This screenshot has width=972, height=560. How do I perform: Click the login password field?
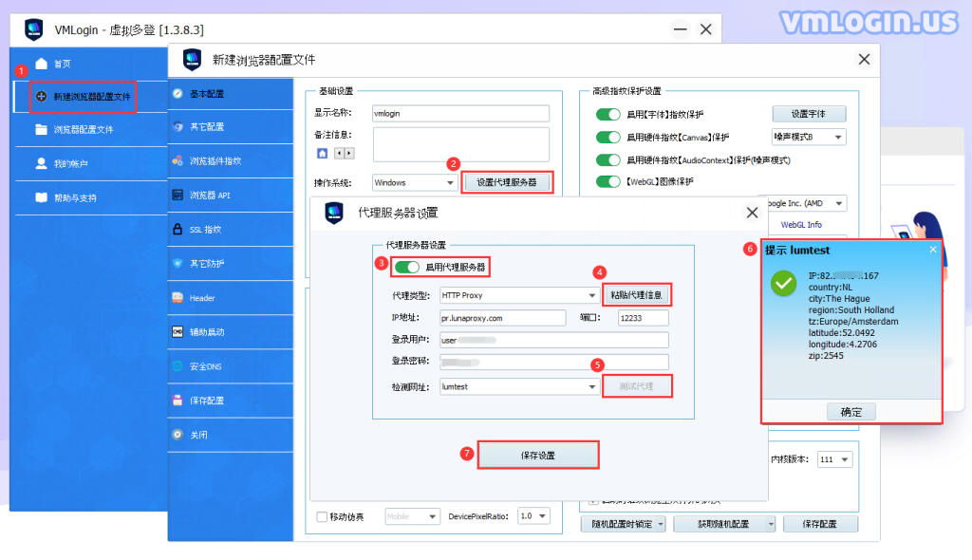pyautogui.click(x=554, y=362)
